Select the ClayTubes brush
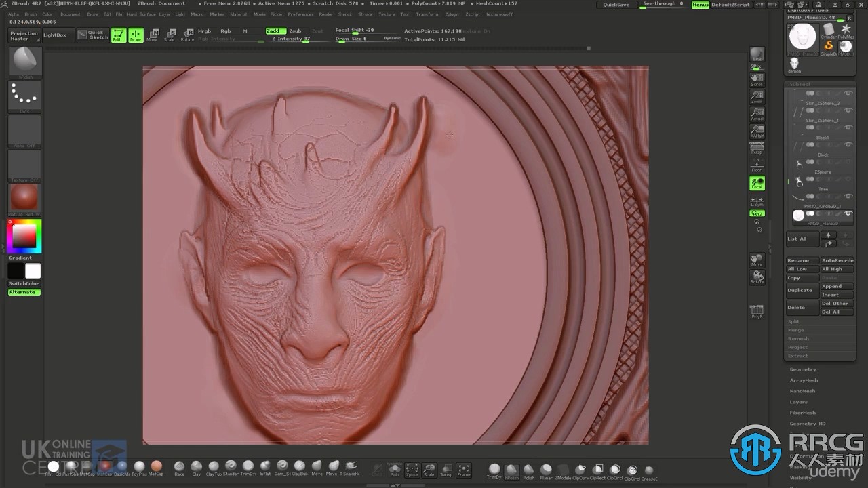Viewport: 868px width, 488px height. (214, 468)
